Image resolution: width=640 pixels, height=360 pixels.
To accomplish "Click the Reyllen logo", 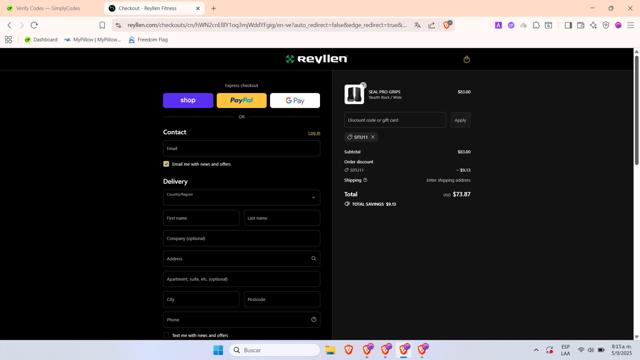I will (316, 59).
